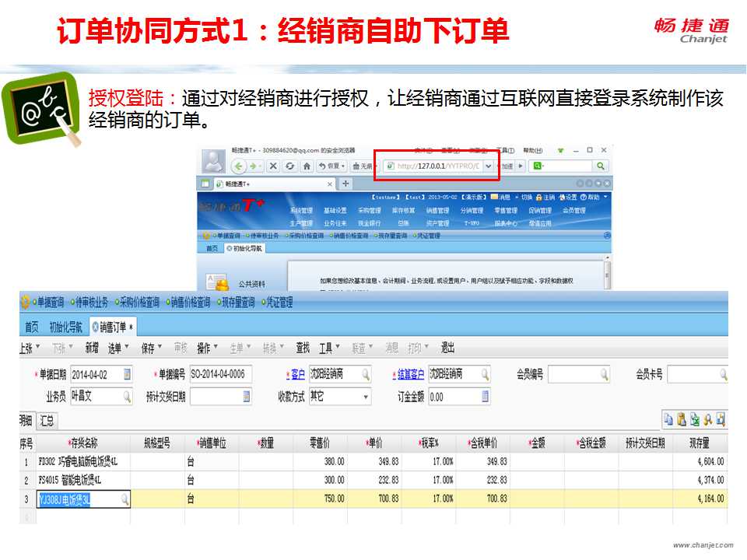Expand the browser address bar dropdown
Screen dimensions: 747x560
tap(488, 166)
